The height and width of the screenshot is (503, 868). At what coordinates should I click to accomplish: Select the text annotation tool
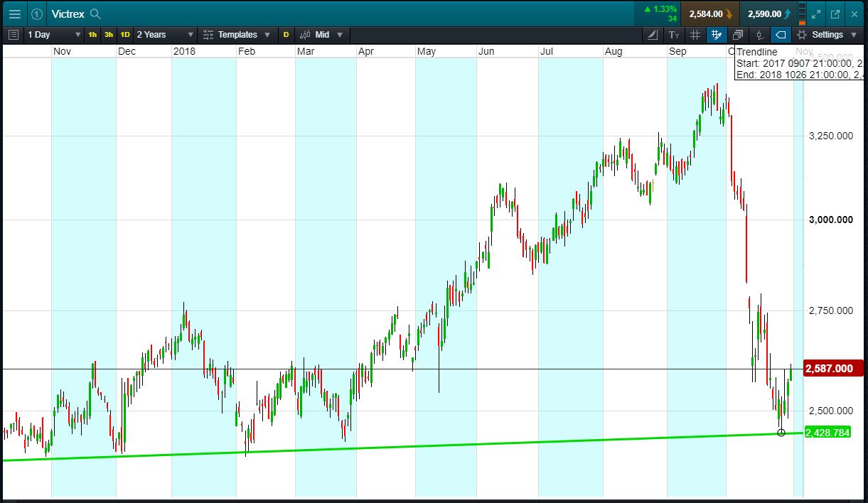click(674, 35)
